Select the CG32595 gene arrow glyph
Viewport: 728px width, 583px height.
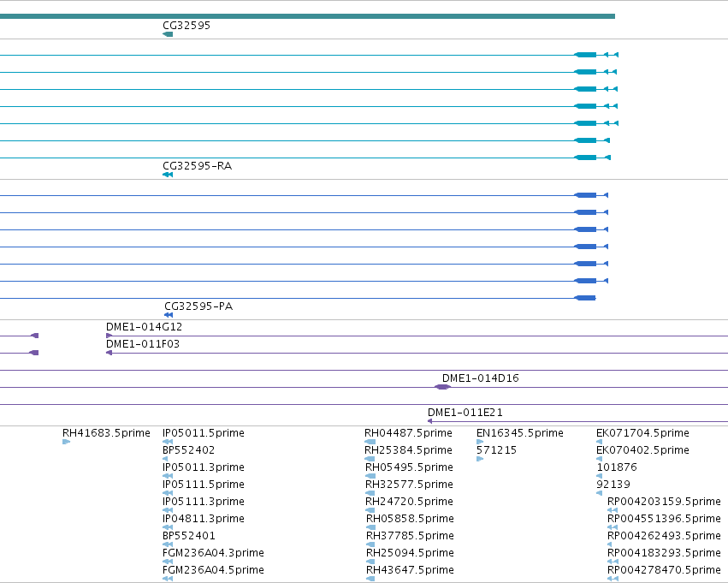(x=168, y=34)
